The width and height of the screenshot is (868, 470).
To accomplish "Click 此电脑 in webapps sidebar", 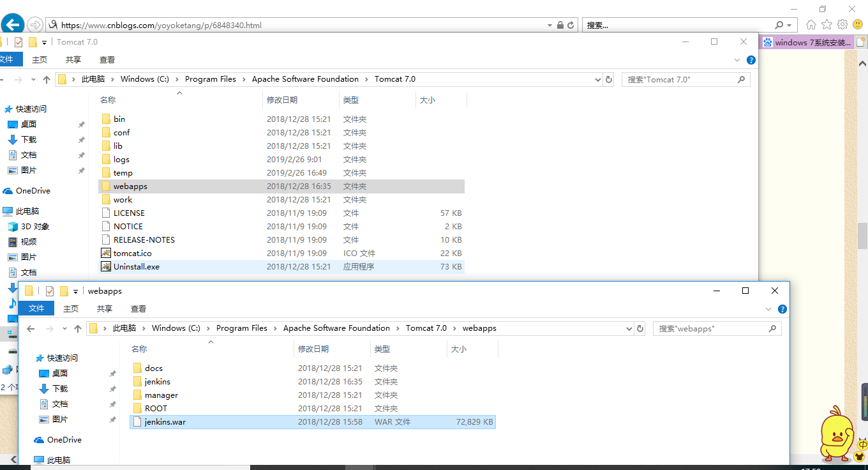I will (x=59, y=460).
